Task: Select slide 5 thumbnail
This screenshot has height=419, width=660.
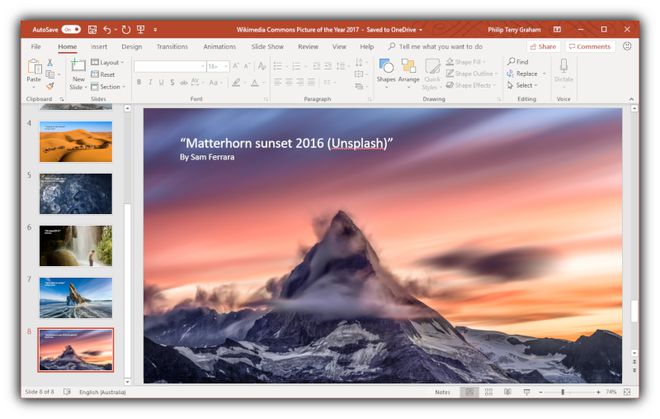Action: coord(75,193)
